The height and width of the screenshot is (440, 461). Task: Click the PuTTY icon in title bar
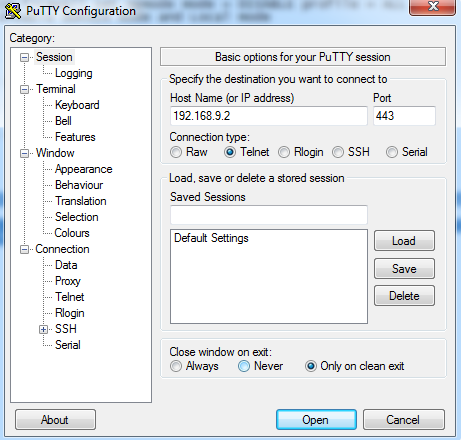[13, 11]
